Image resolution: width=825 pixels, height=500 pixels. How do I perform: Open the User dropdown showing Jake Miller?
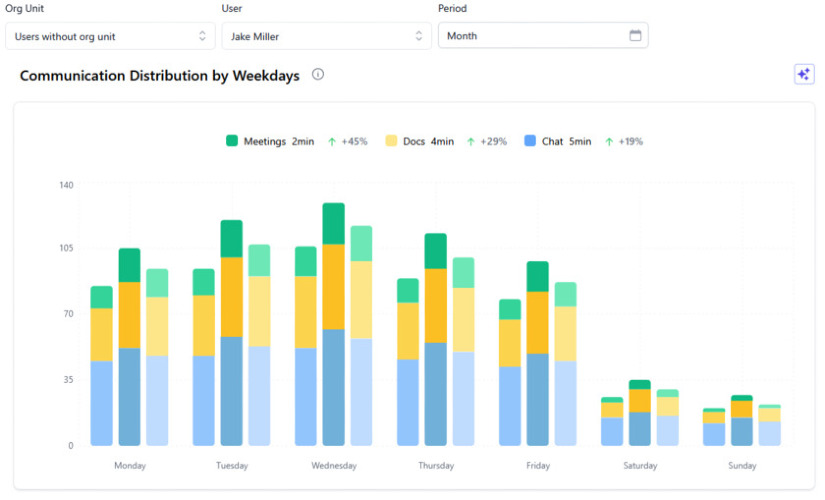point(326,36)
